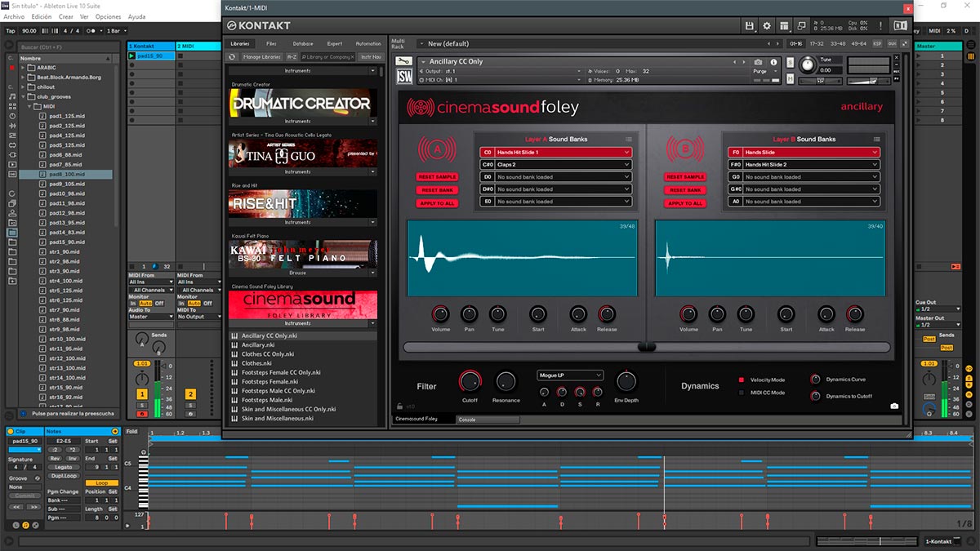Collapse the club_grooves folder
This screenshot has height=551, width=980.
click(23, 96)
